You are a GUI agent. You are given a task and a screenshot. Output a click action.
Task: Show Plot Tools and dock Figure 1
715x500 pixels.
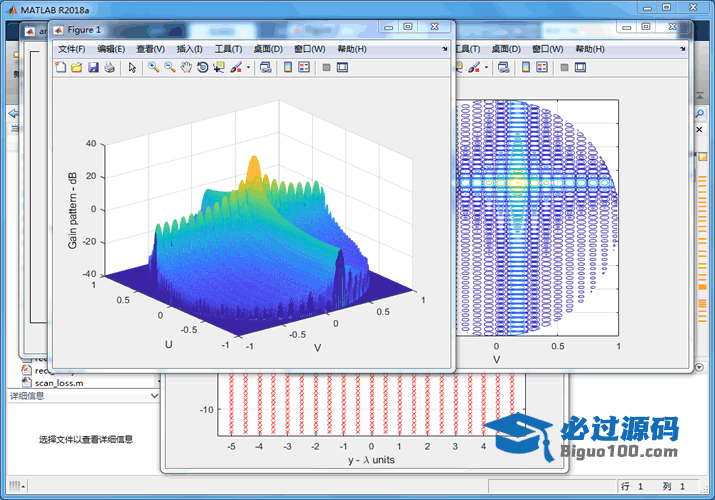click(342, 67)
